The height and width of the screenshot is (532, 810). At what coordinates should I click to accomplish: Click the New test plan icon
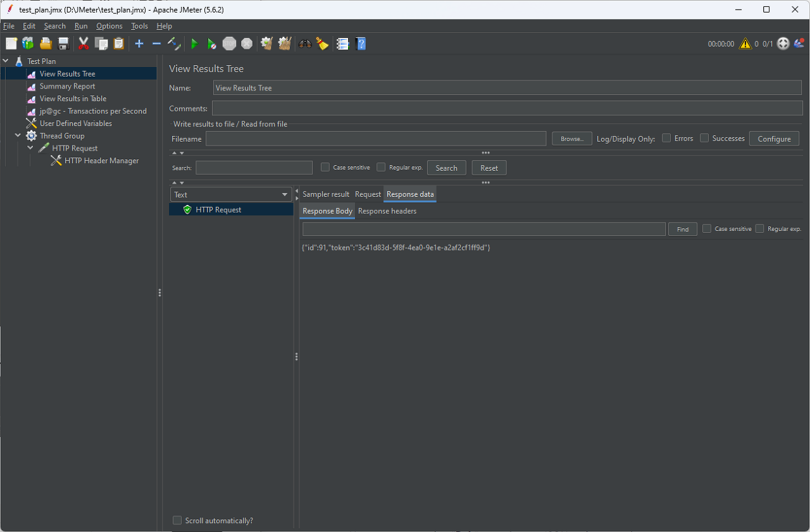click(x=11, y=44)
